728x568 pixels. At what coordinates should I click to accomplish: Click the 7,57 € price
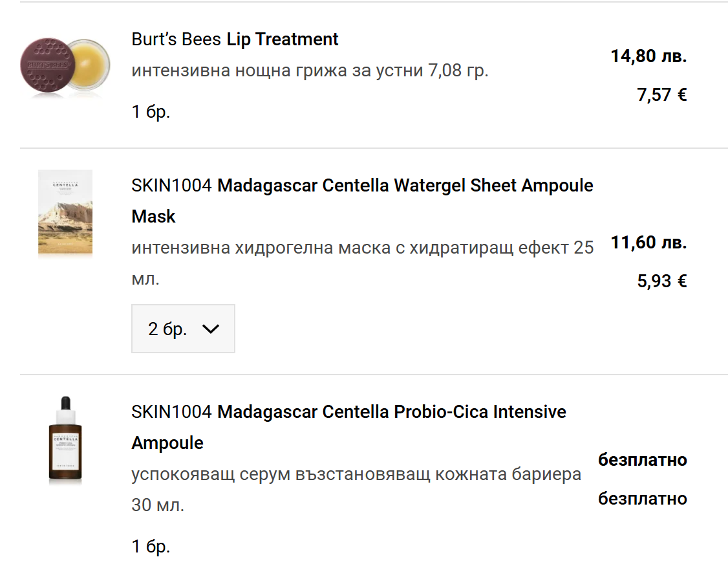tap(661, 96)
